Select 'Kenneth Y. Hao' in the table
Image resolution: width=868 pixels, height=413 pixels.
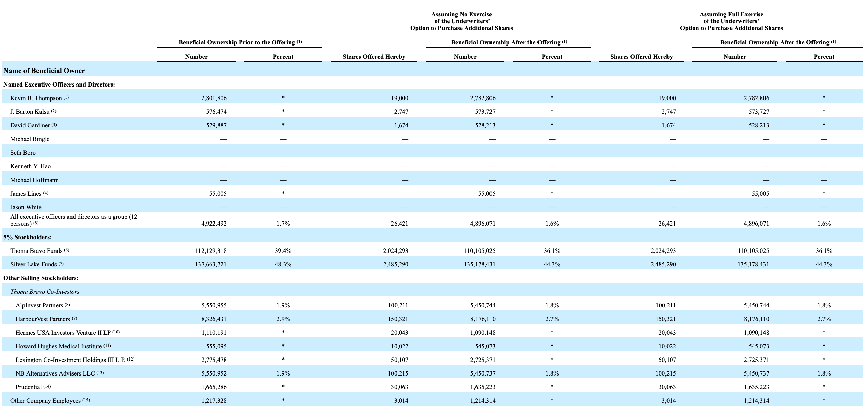pos(31,166)
